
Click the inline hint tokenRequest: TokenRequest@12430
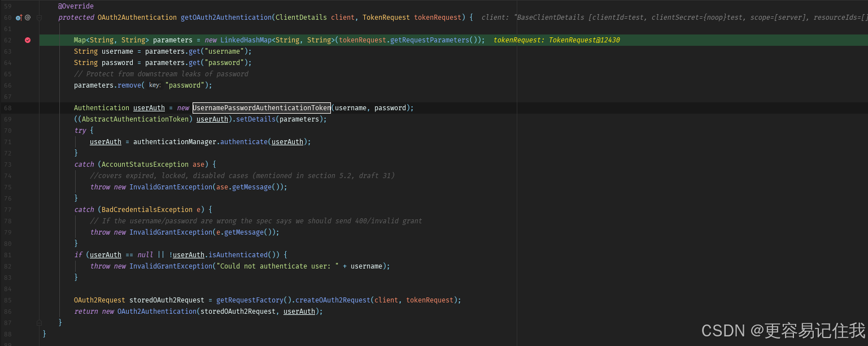tap(557, 40)
